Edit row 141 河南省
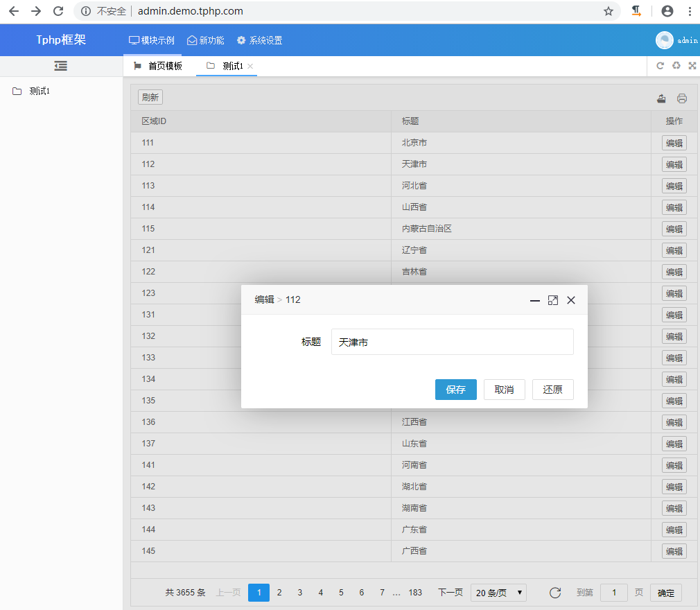Viewport: 700px width, 610px height. click(x=674, y=465)
